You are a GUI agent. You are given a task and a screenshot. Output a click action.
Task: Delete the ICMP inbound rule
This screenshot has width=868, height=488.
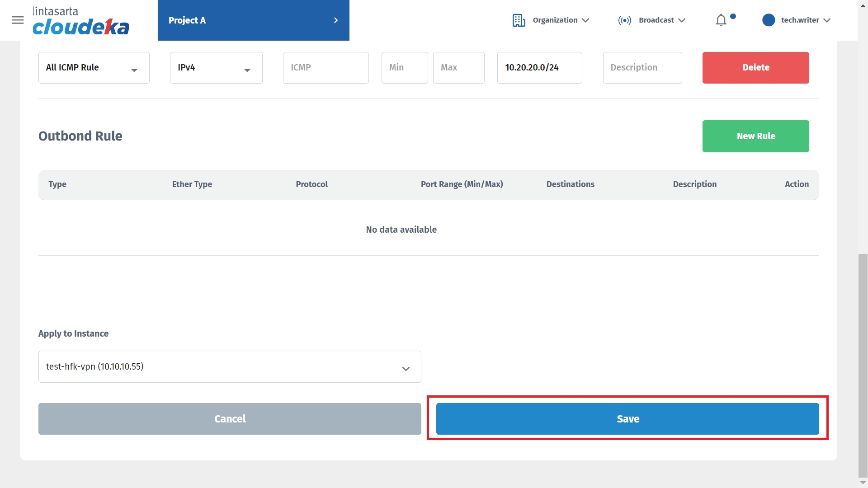coord(755,68)
